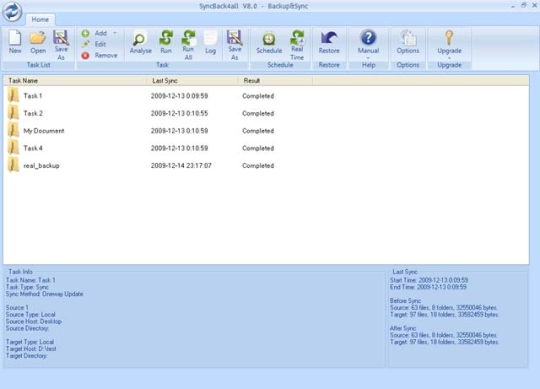
Task: Click Completed result for real_backup
Action: click(258, 166)
